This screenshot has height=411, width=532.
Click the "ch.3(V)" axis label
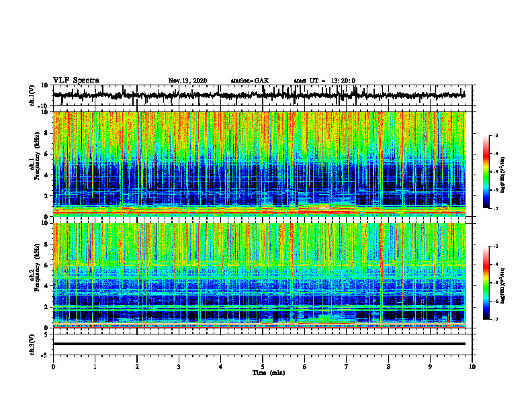[32, 345]
